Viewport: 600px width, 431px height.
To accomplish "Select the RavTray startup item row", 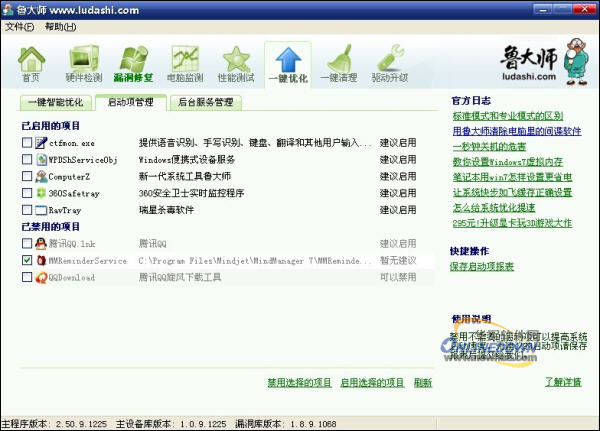I will click(x=200, y=211).
